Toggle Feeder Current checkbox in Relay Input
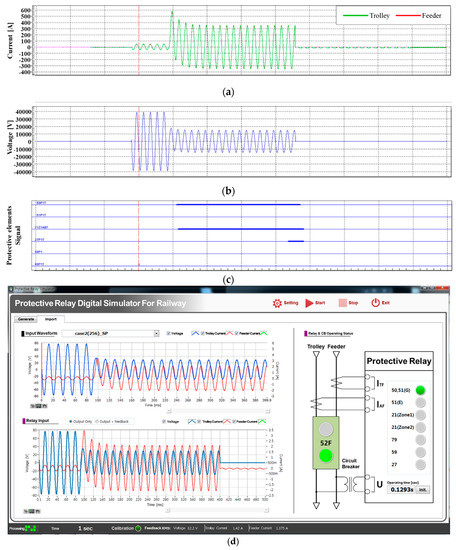The image size is (456, 550). pos(234,421)
